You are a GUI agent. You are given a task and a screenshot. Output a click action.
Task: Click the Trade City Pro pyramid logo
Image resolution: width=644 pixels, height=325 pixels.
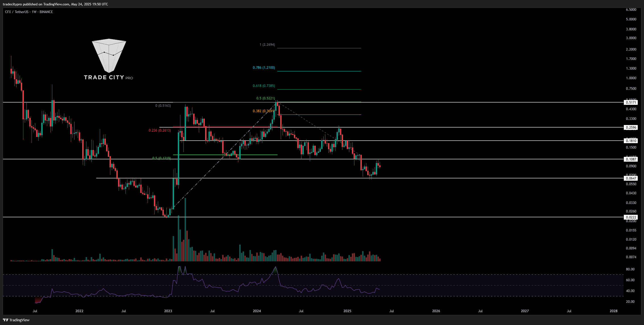[109, 56]
